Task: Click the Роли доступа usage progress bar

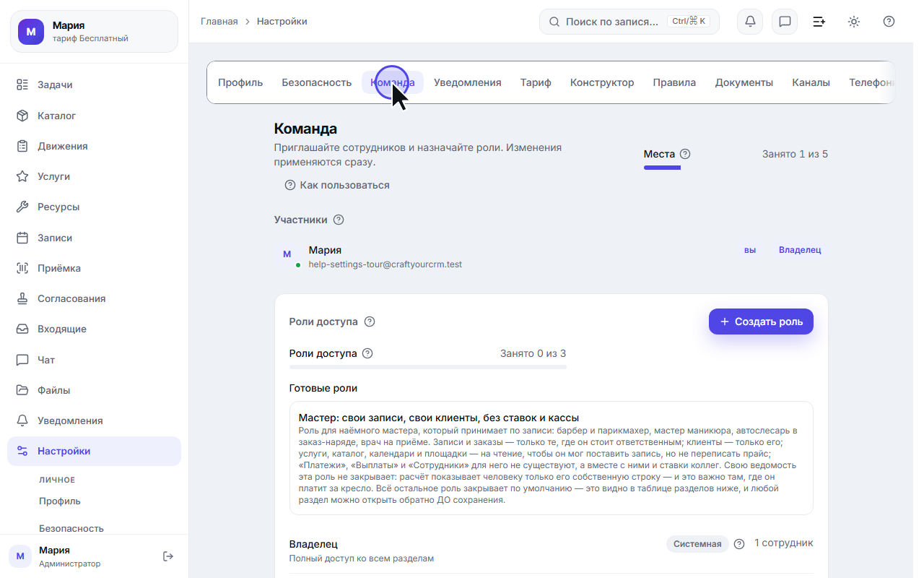Action: point(427,367)
